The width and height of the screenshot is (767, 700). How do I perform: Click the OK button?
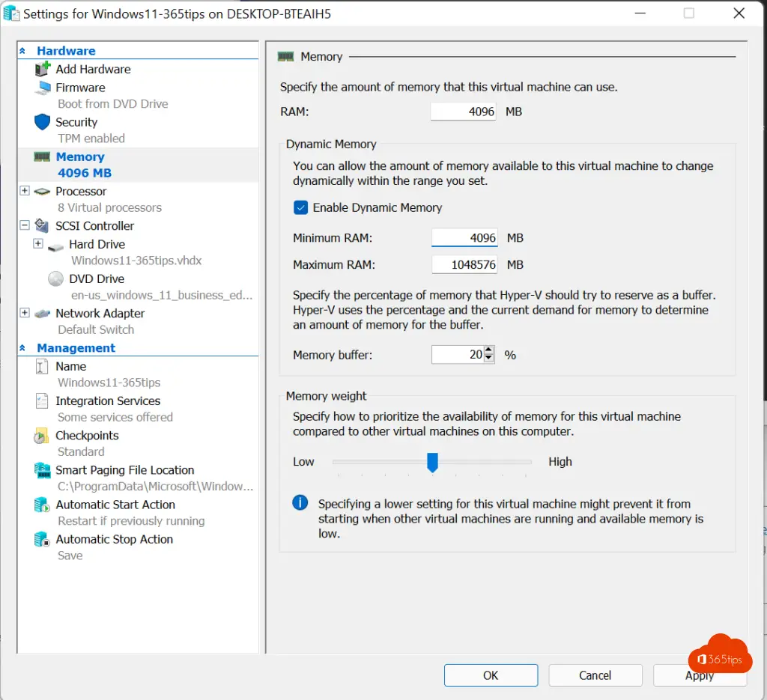tap(491, 675)
